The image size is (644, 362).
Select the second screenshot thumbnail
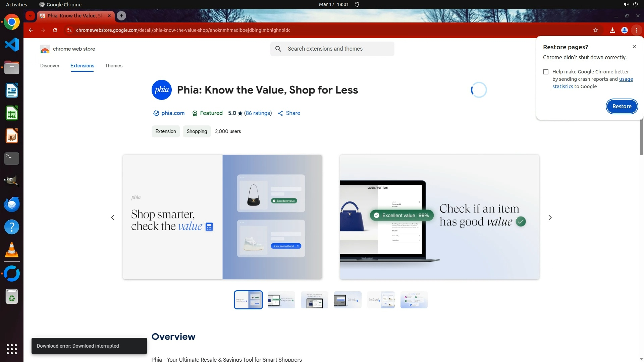point(281,300)
